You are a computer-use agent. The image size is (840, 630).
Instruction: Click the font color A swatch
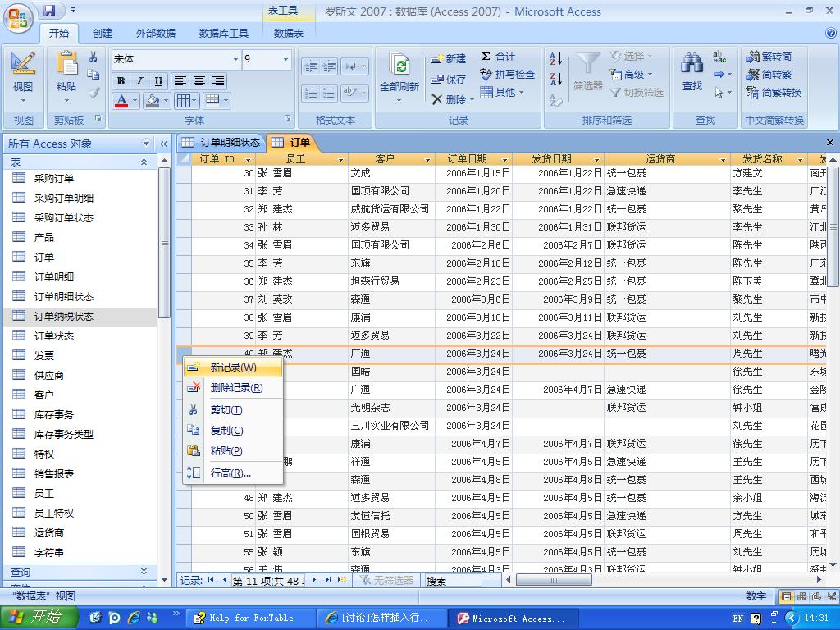pyautogui.click(x=121, y=100)
